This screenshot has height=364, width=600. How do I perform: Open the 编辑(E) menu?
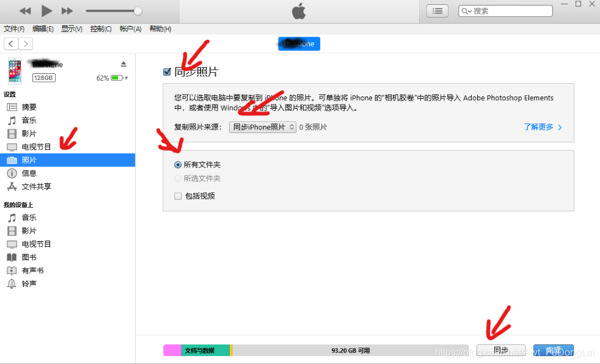tap(43, 29)
